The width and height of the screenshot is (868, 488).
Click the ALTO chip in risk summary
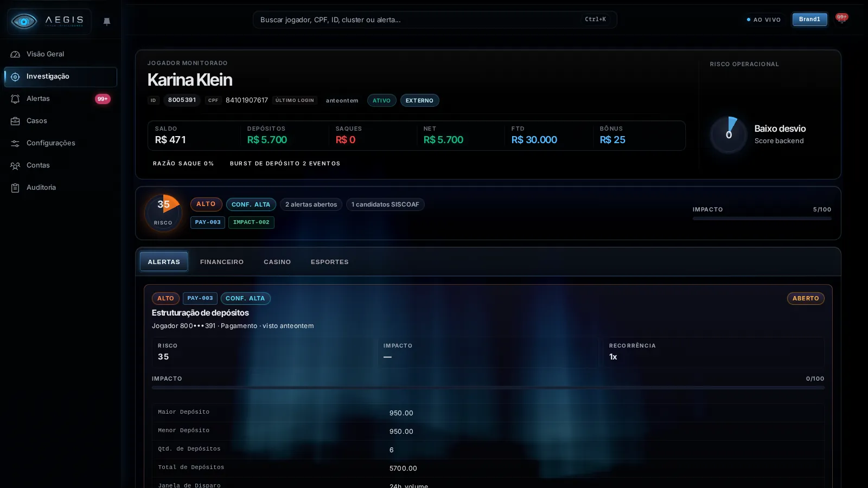click(x=206, y=204)
